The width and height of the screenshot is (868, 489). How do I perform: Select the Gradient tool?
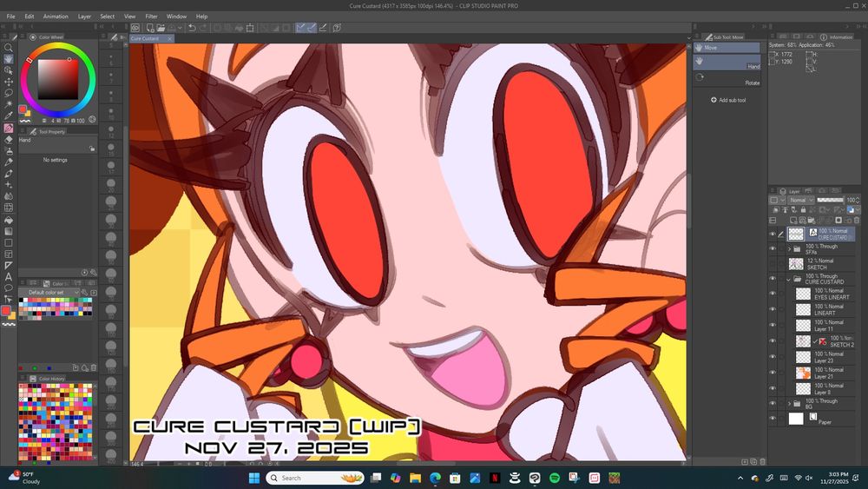coord(9,232)
